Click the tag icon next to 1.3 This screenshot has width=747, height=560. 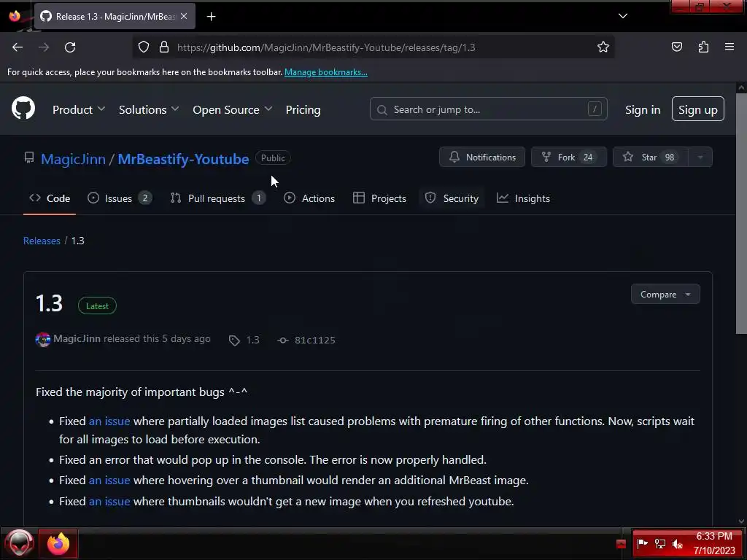[x=234, y=341]
